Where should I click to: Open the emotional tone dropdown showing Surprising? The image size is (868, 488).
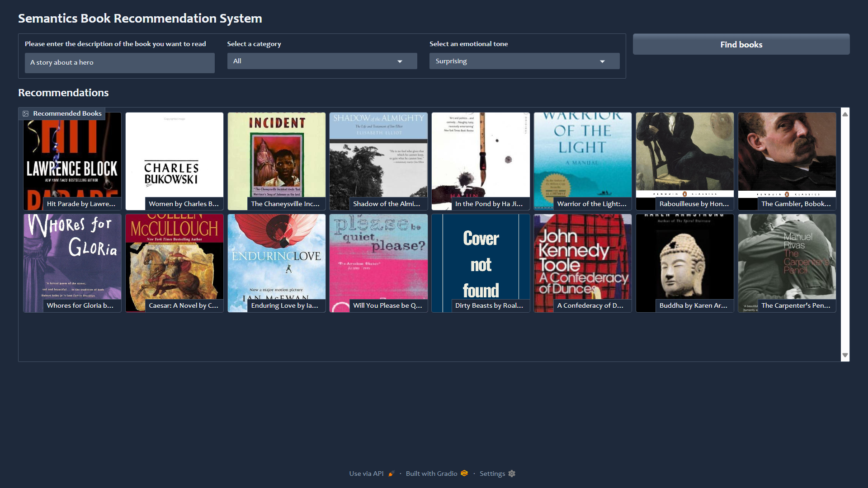tap(524, 61)
